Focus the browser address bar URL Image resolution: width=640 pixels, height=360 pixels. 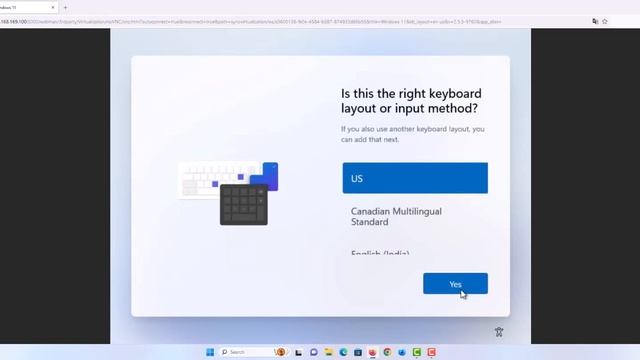pos(251,22)
